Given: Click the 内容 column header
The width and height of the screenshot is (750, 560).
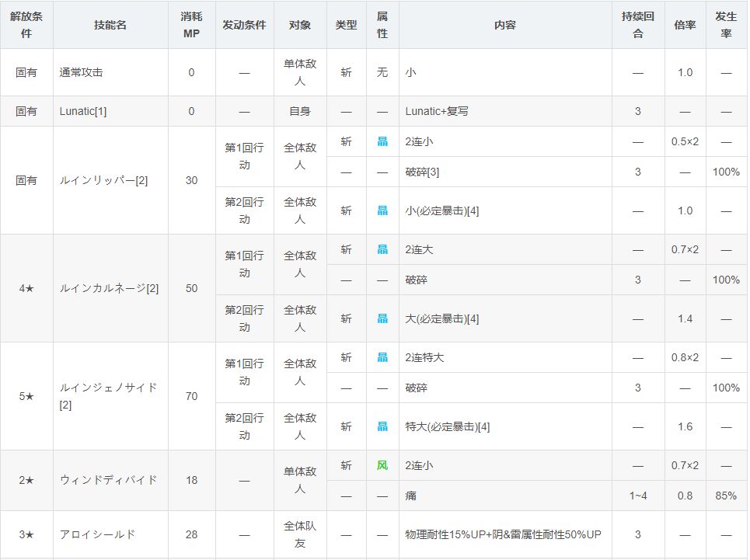Looking at the screenshot, I should coord(504,25).
